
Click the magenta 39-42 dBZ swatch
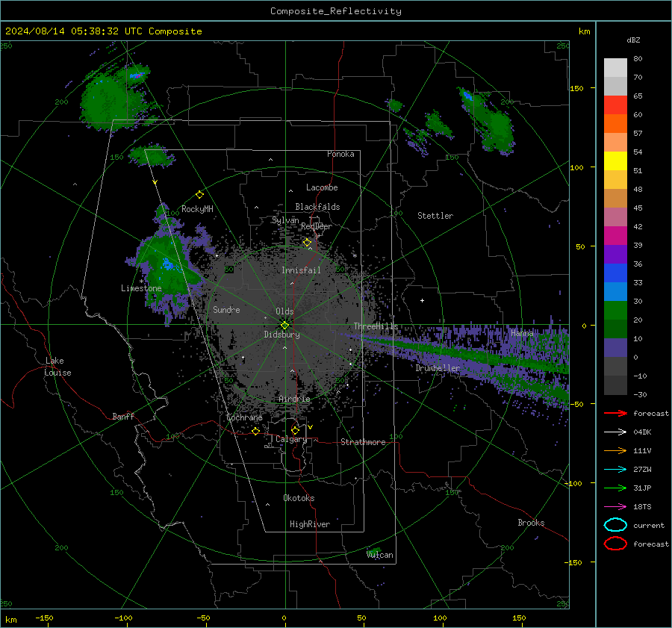(615, 236)
